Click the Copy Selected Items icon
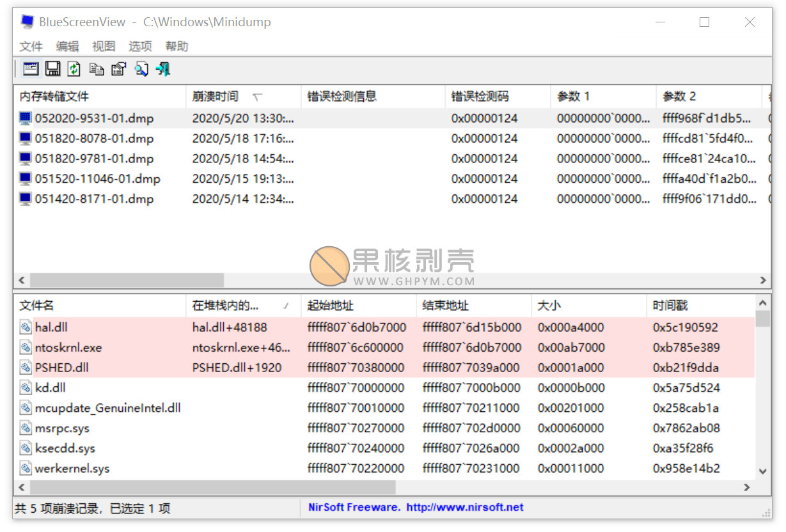Image resolution: width=786 pixels, height=532 pixels. pos(97,69)
